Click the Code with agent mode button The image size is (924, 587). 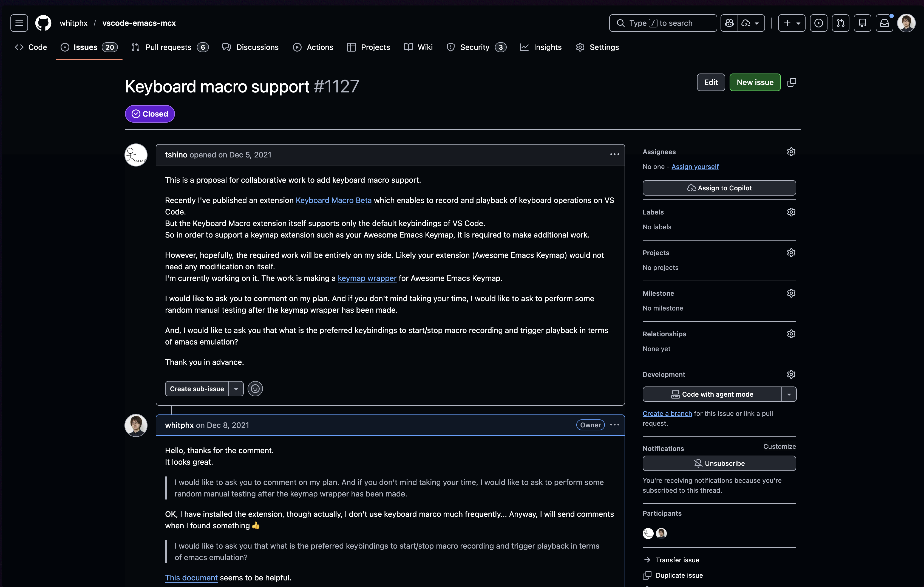pyautogui.click(x=712, y=394)
